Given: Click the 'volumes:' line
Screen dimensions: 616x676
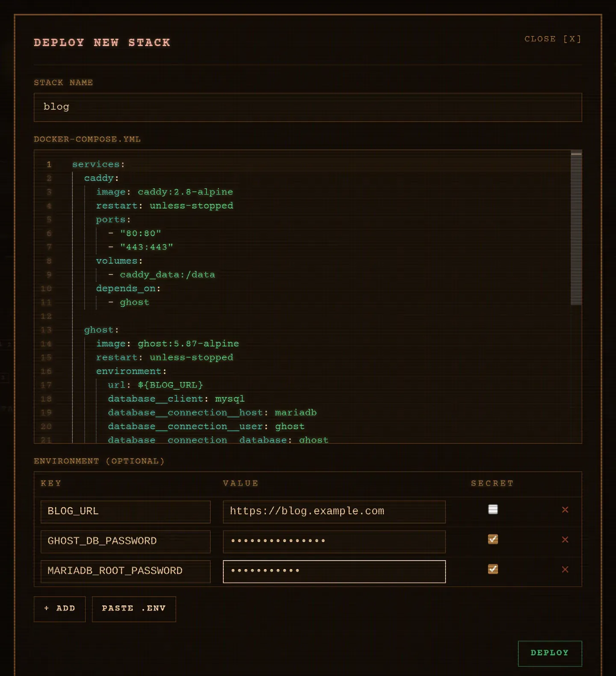Looking at the screenshot, I should pos(119,261).
